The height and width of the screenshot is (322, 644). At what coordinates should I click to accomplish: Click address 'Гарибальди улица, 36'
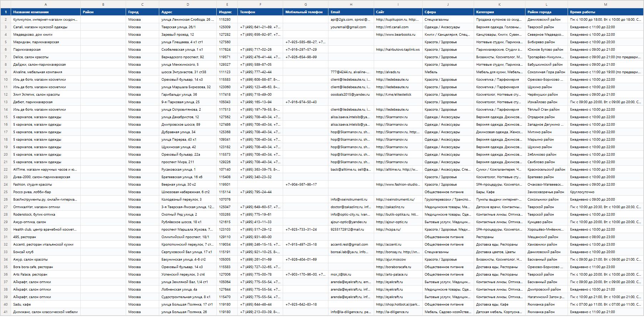tap(188, 95)
